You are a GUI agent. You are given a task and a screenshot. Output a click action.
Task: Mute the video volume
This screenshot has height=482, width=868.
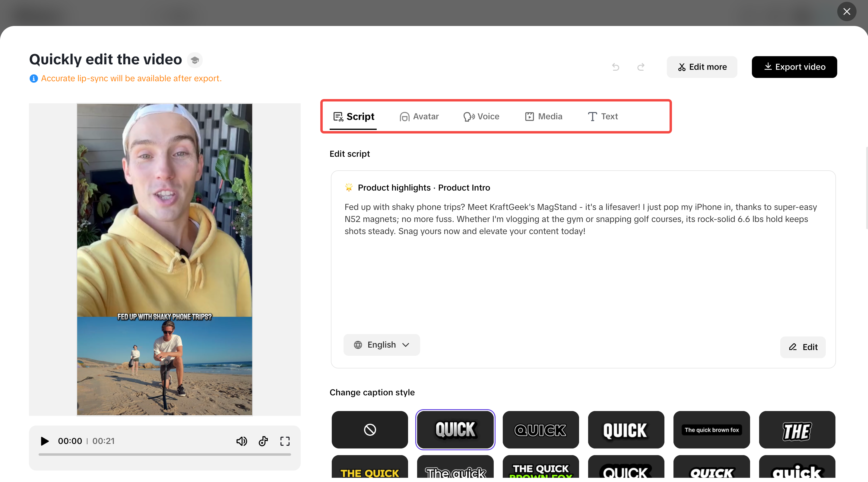242,441
